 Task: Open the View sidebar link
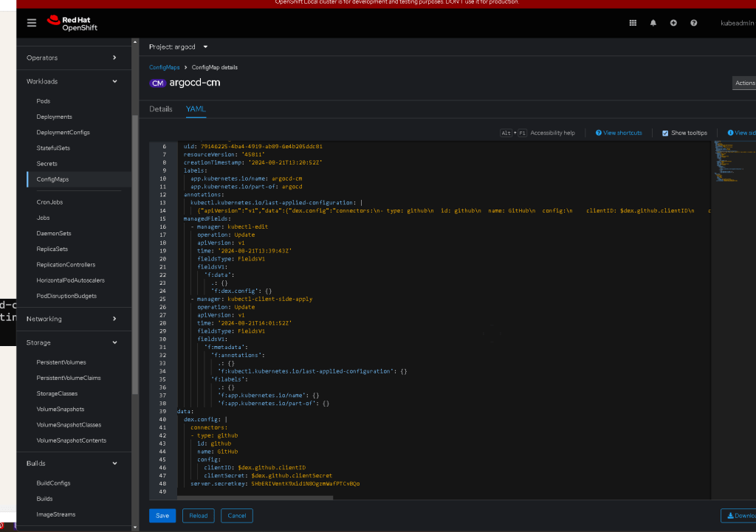coord(741,133)
